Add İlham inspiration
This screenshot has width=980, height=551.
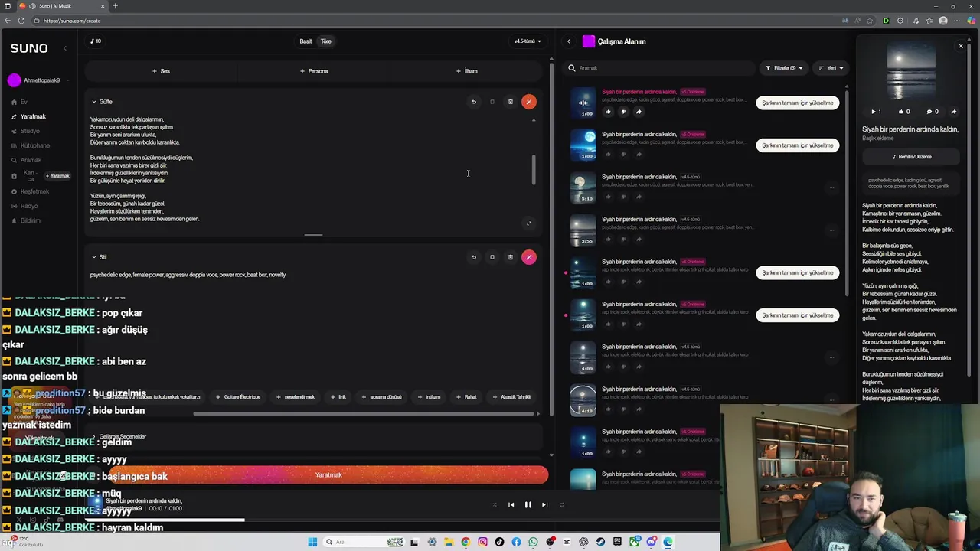coord(467,71)
